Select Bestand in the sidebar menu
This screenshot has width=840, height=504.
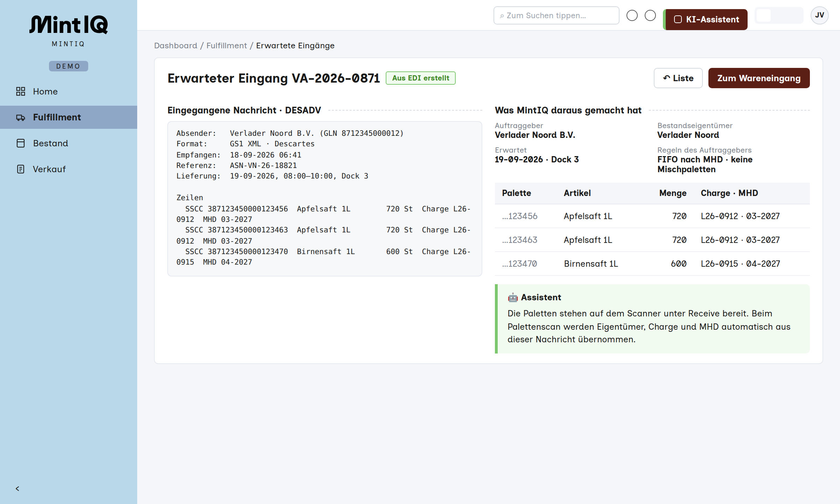click(69, 143)
